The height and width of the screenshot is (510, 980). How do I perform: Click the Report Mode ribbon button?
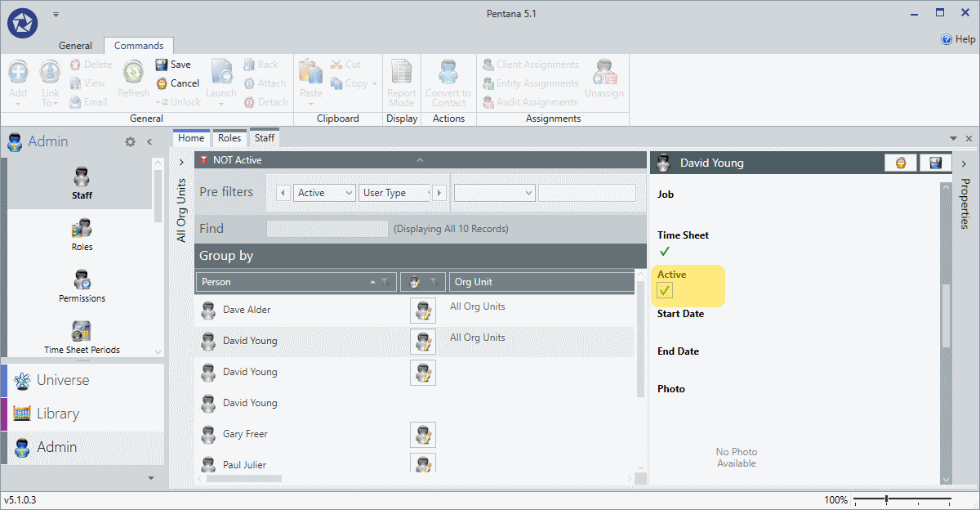401,82
